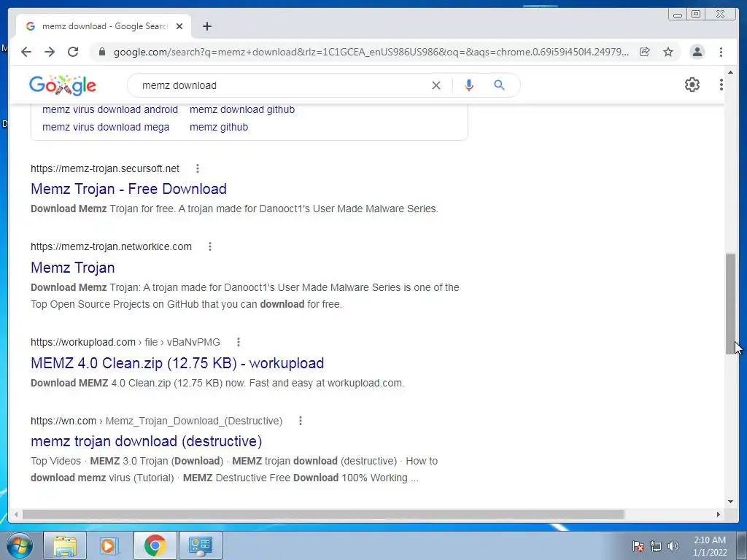This screenshot has width=747, height=560.
Task: Click the URL text https://memz-trojan.securosoft.net
Action: click(x=105, y=168)
